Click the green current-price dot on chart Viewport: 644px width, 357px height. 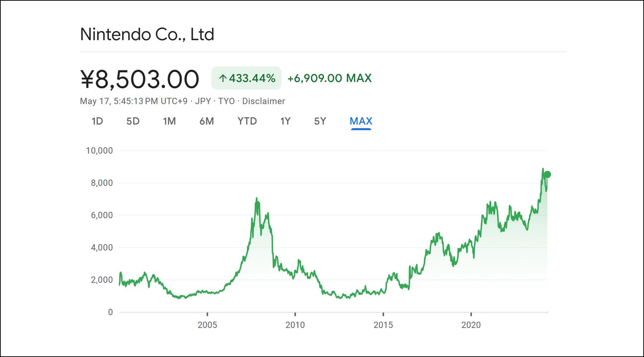coord(547,175)
